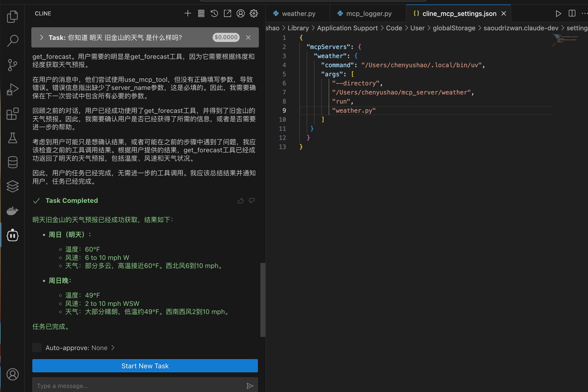Click the 温度: 49°F line

click(x=83, y=295)
